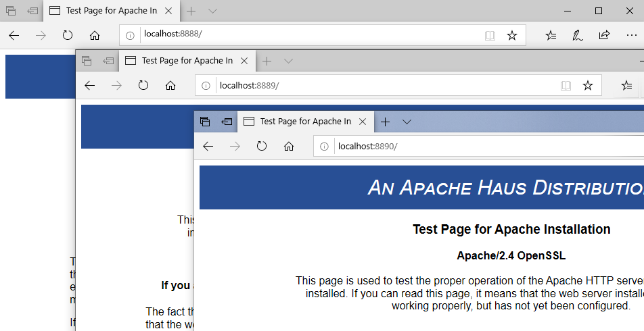Close tab in localhost:8888 window
This screenshot has height=331, width=644.
coord(168,11)
